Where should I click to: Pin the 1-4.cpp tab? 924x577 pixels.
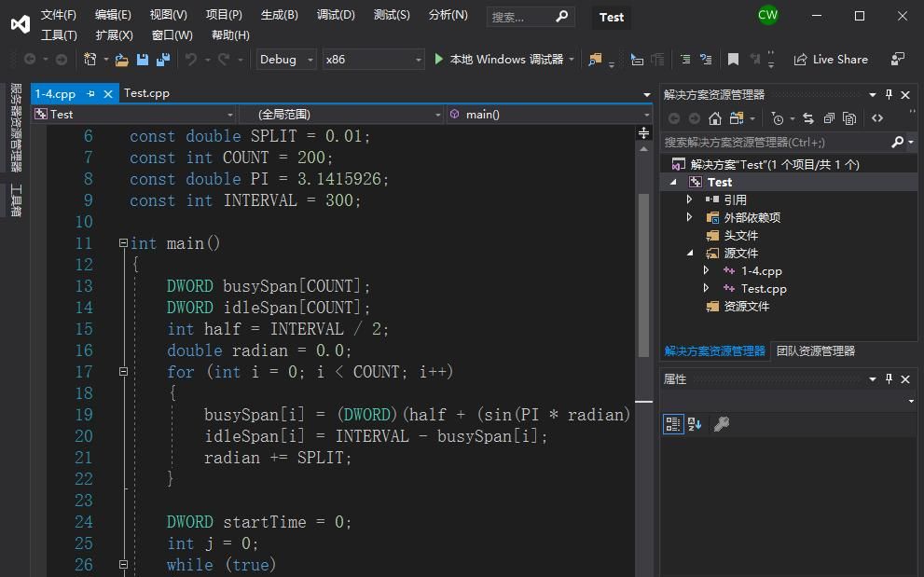90,94
